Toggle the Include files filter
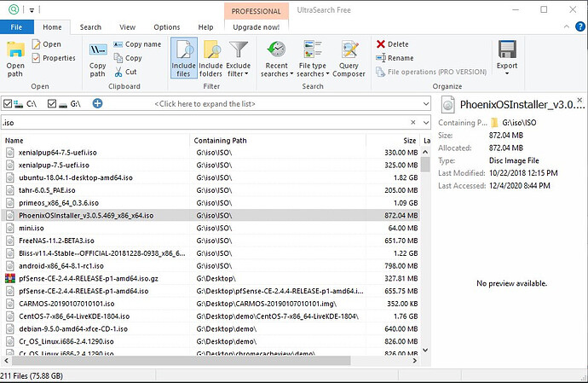 184,58
